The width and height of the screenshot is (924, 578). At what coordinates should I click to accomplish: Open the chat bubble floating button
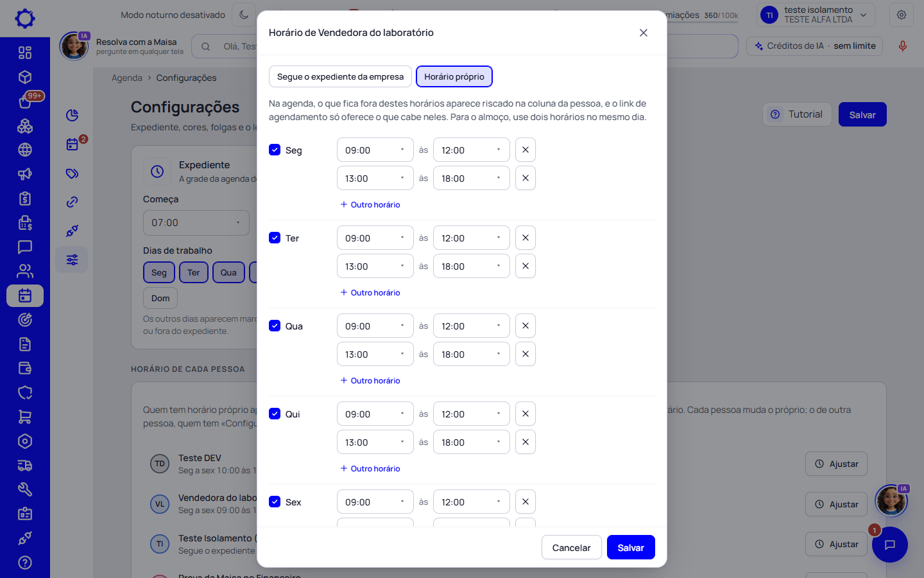[889, 545]
